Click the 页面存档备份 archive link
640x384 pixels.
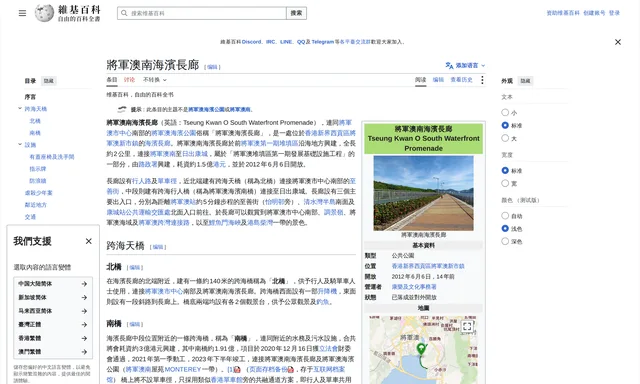[x=268, y=369]
